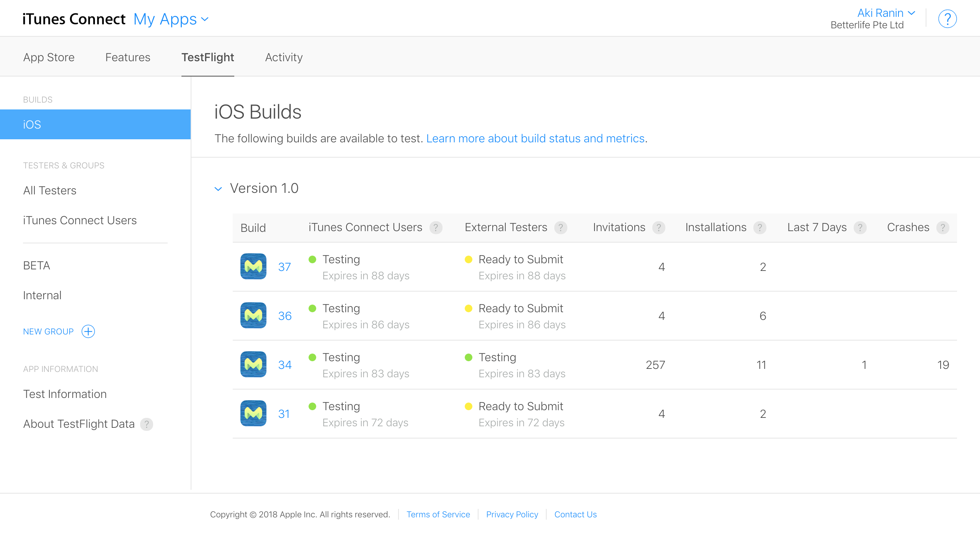
Task: Click Ready to Submit status for build 36
Action: pyautogui.click(x=521, y=308)
